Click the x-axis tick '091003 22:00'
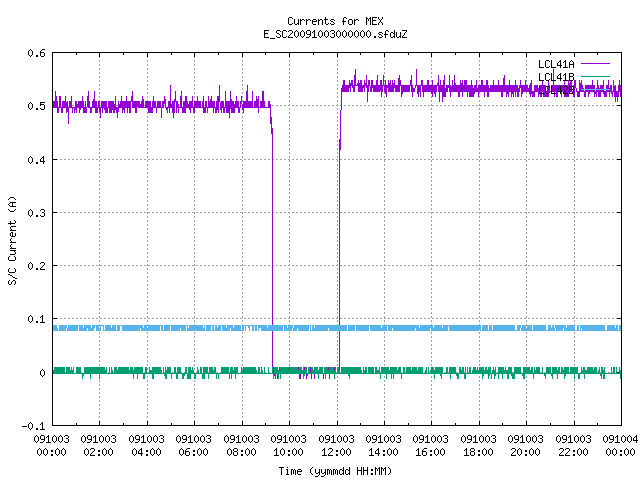The image size is (640, 480). click(573, 445)
